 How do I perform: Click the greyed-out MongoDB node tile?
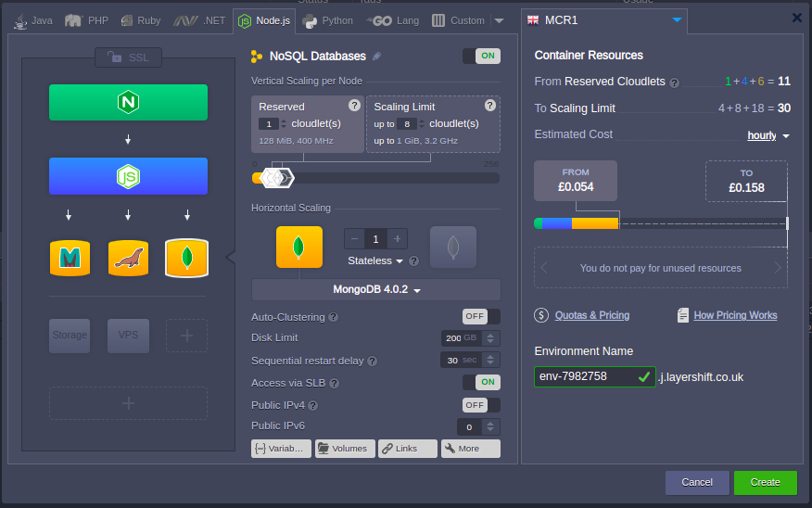(453, 247)
